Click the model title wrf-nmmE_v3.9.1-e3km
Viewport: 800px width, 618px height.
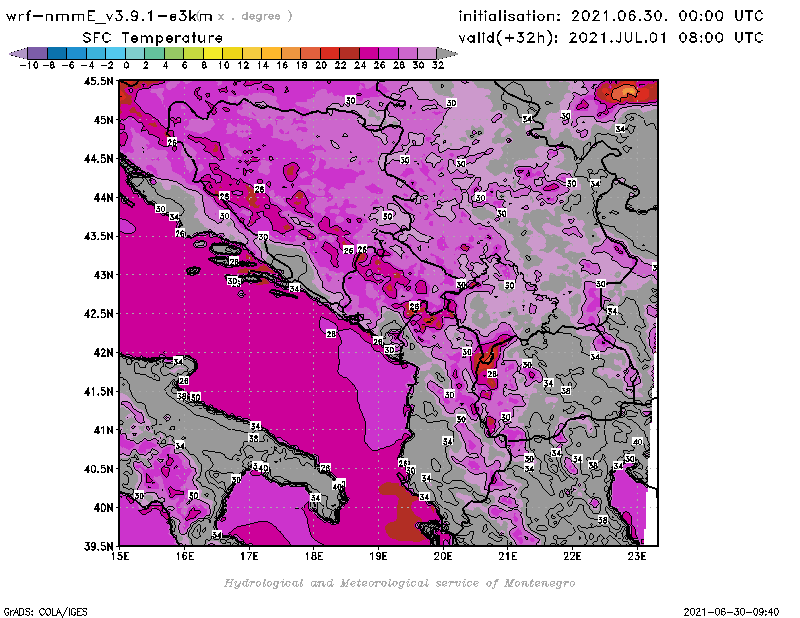(x=109, y=16)
